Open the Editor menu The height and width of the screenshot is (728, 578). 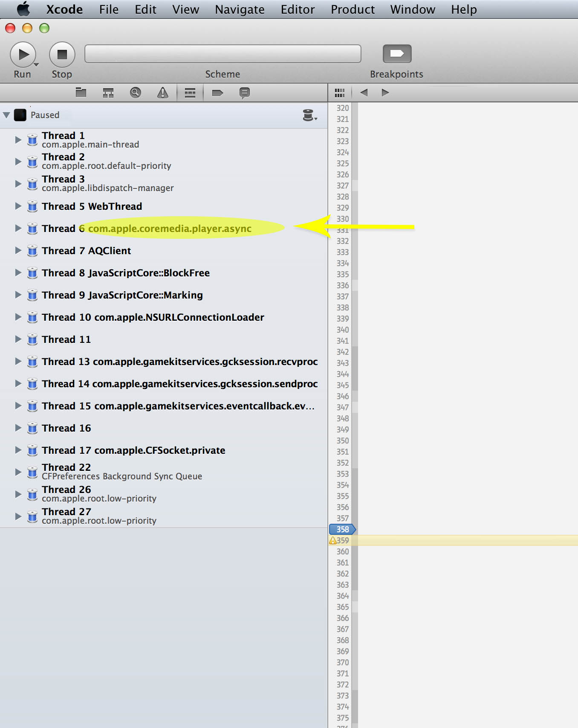[x=298, y=9]
